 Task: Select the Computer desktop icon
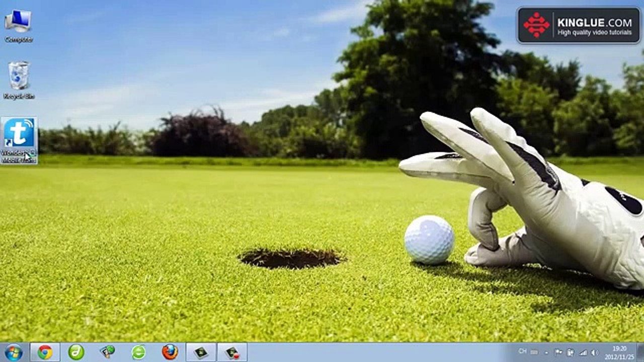click(19, 26)
